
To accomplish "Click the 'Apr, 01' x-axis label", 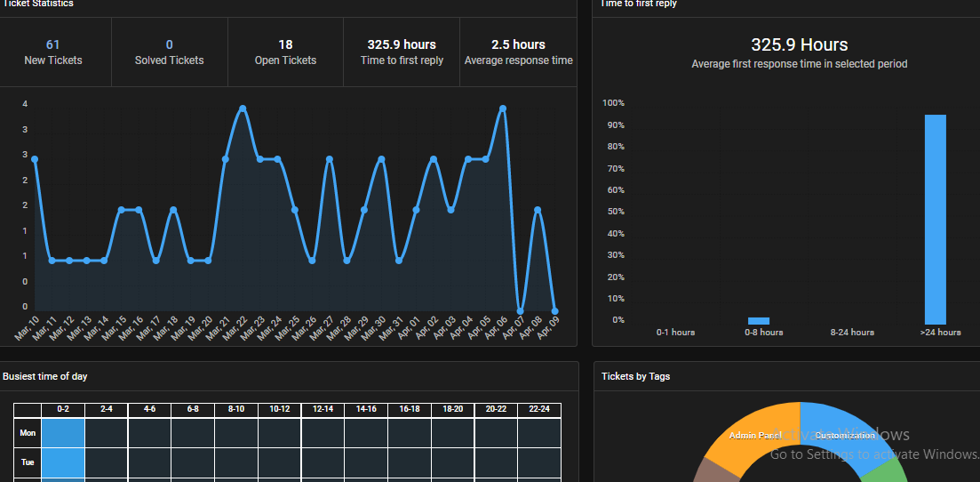I will pyautogui.click(x=410, y=329).
